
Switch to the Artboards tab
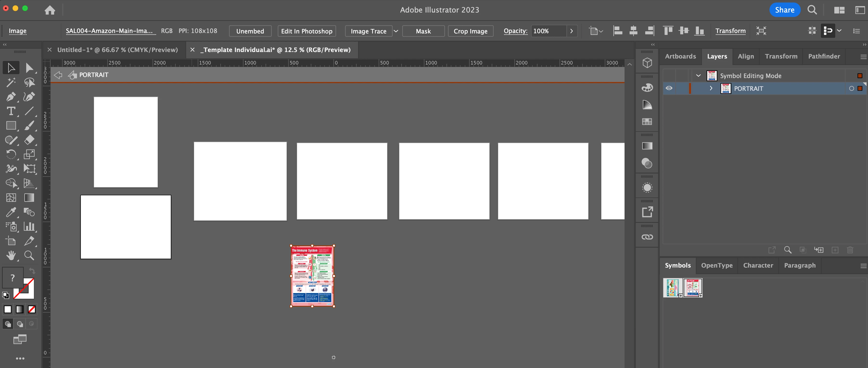[680, 56]
